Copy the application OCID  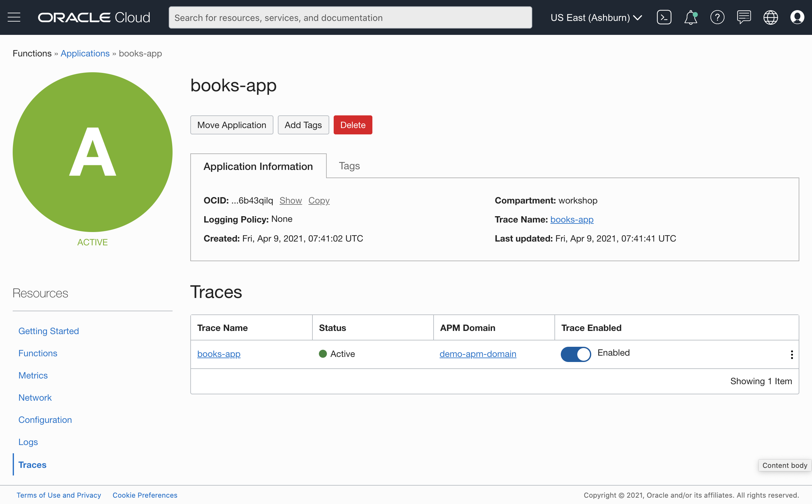319,200
